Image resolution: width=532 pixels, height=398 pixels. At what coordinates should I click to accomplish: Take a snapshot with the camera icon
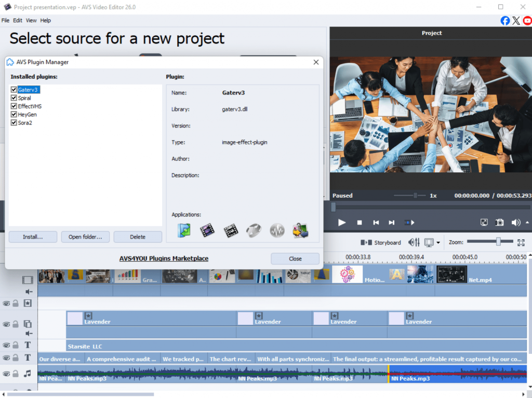pyautogui.click(x=499, y=223)
